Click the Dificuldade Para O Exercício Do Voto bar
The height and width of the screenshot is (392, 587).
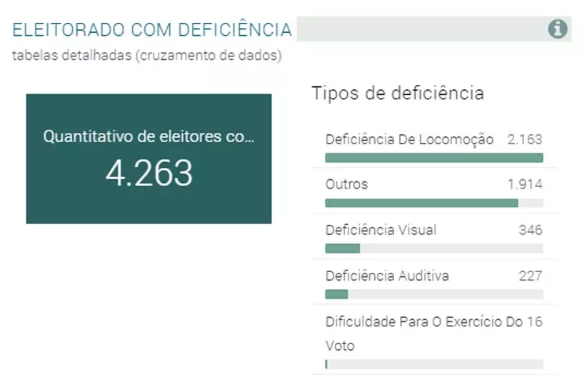[433, 364]
